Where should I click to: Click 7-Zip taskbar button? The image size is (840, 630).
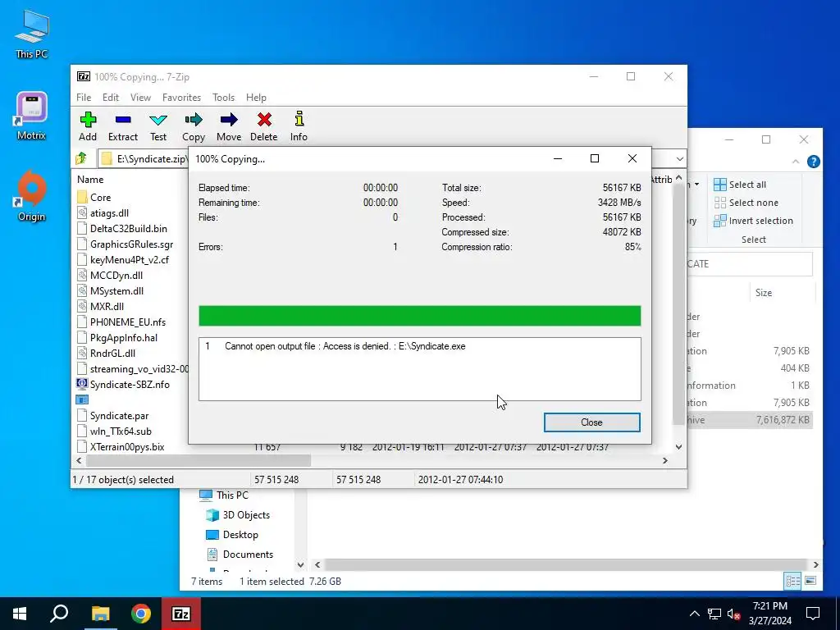click(181, 614)
